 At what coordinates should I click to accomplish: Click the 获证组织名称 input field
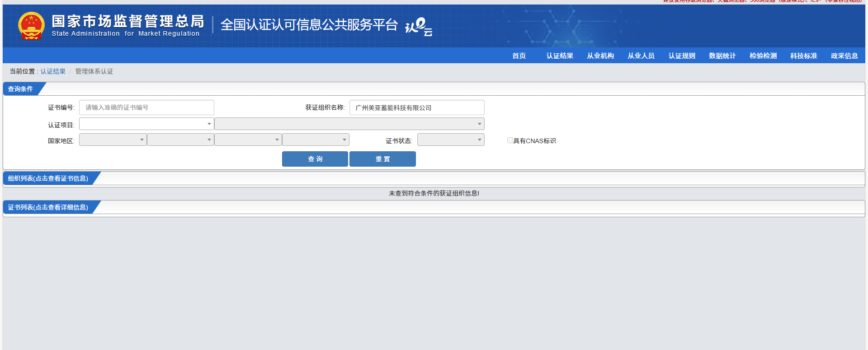[x=417, y=107]
